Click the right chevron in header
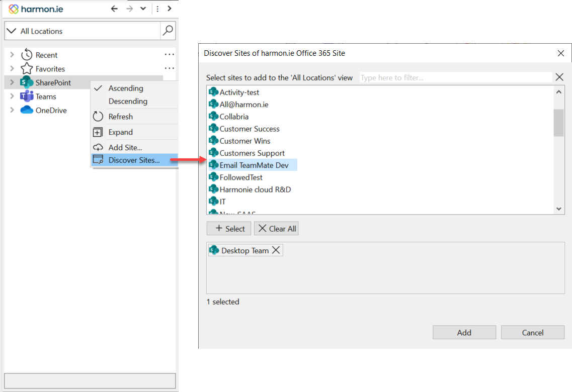 coord(170,9)
